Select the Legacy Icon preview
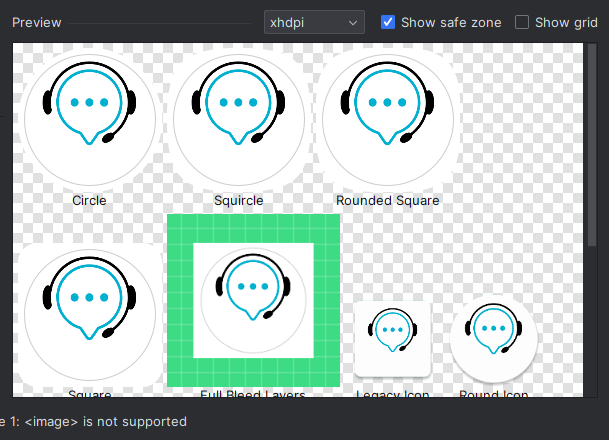609x440 pixels. coord(392,338)
